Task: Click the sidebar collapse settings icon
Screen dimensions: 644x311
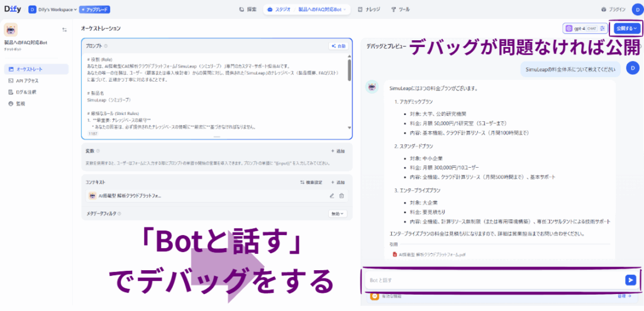Action: pos(64,30)
